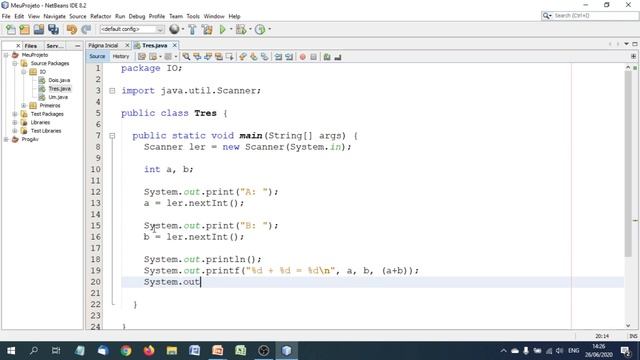Open Google Chrome from the taskbar
This screenshot has width=640, height=360.
tap(126, 350)
